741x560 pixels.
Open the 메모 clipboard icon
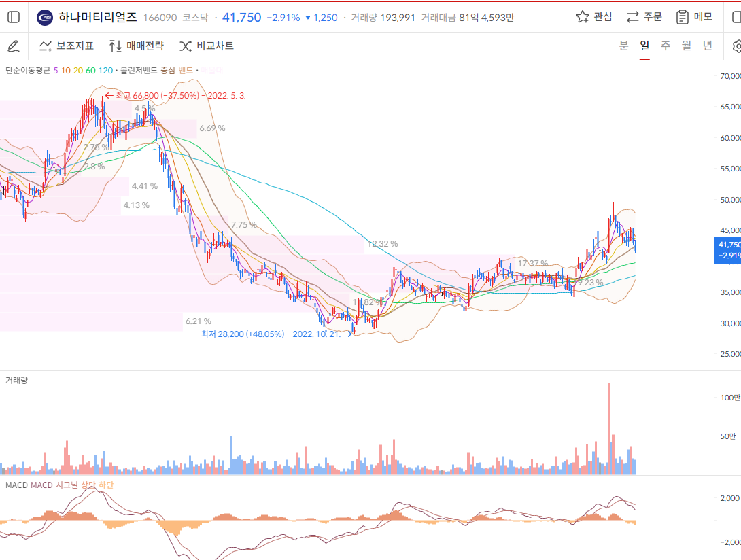(x=694, y=17)
